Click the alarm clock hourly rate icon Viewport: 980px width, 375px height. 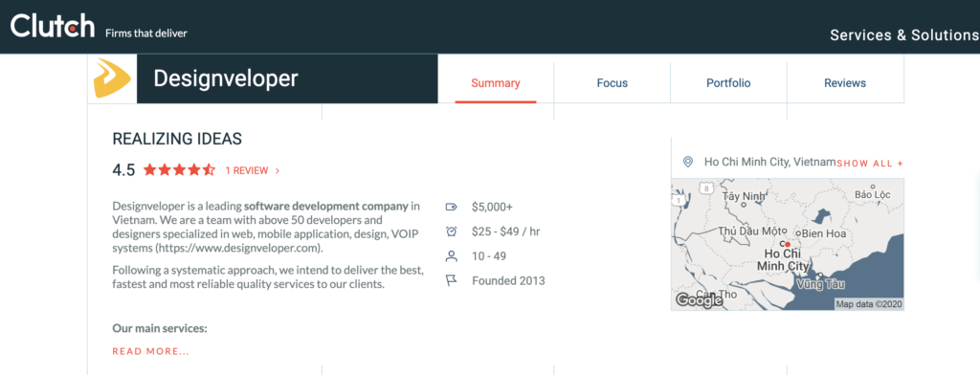point(451,232)
